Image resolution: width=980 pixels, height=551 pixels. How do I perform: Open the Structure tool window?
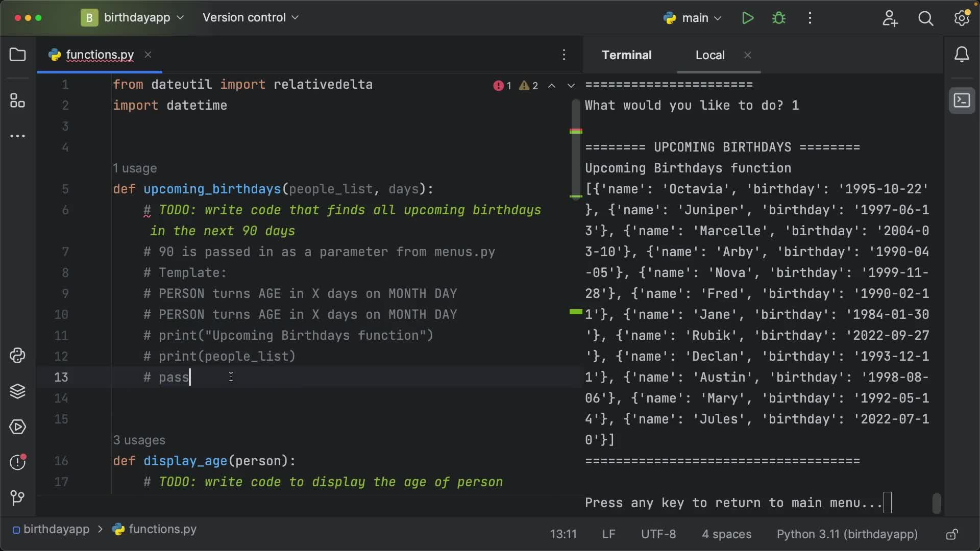click(18, 101)
